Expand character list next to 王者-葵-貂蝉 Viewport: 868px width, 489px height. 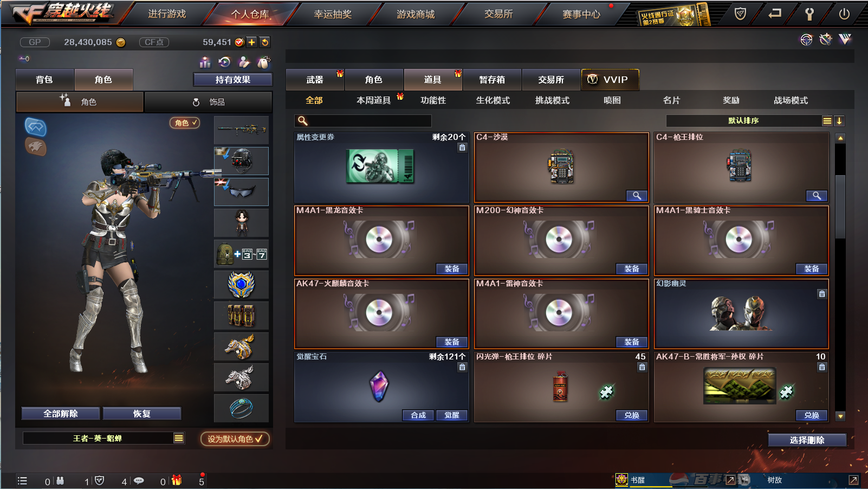tap(179, 438)
